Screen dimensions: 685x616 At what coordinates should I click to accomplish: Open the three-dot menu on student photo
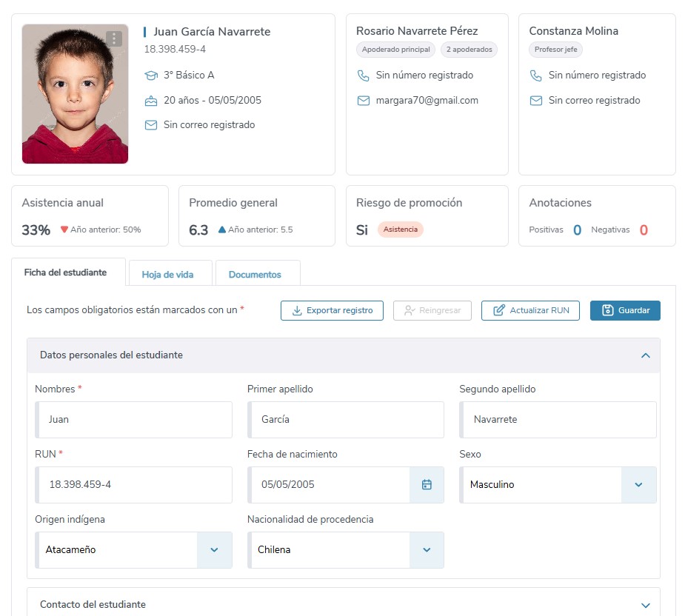(114, 39)
